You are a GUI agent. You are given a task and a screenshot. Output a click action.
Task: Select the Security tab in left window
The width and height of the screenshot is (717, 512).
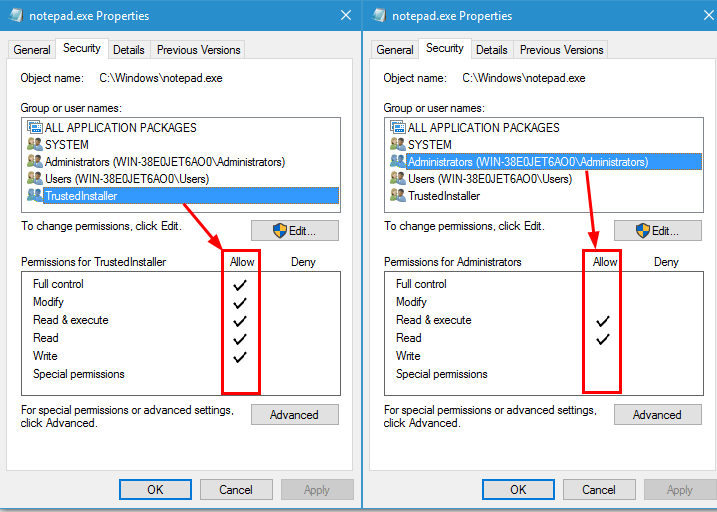(82, 48)
